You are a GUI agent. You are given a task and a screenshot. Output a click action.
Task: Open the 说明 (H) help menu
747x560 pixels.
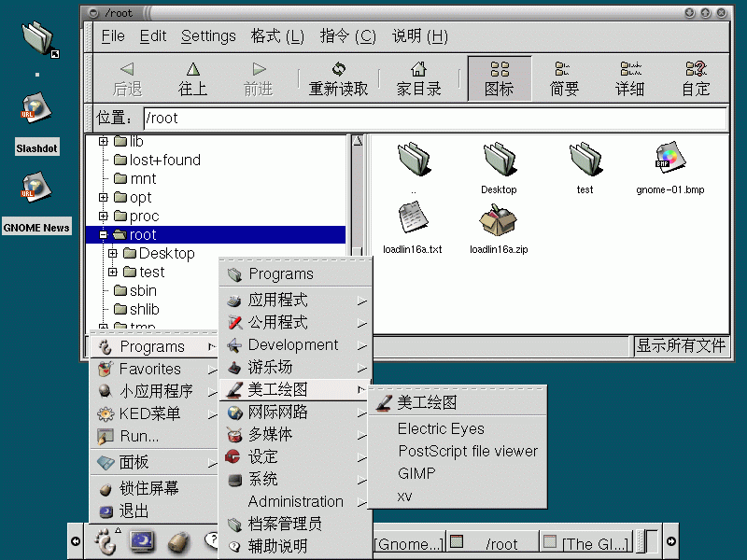coord(419,36)
